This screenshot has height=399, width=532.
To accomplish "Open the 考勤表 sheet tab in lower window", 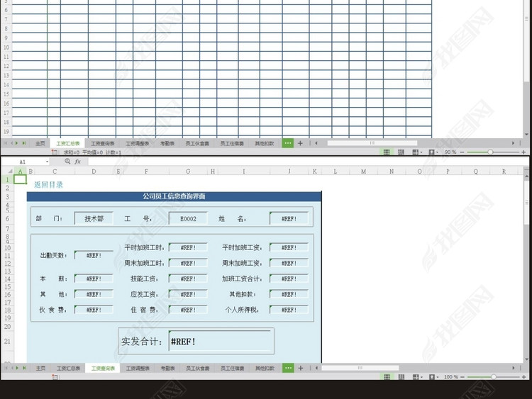I will click(x=167, y=369).
